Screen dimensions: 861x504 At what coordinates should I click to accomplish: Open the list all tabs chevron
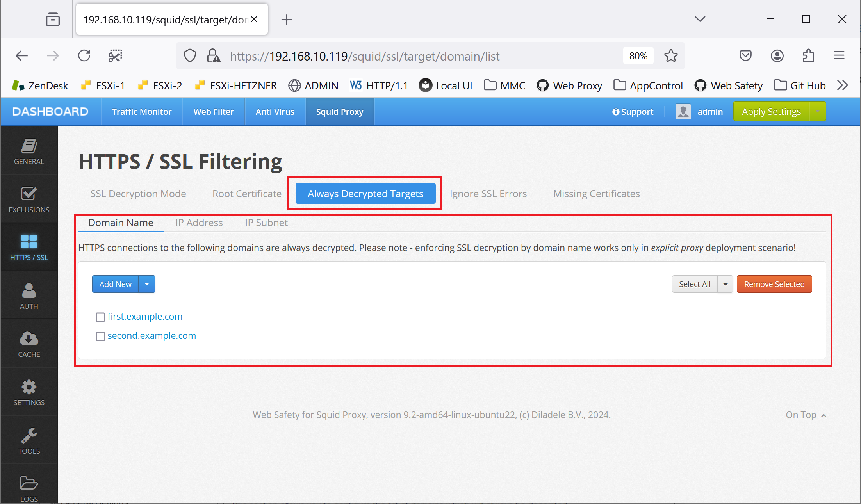pyautogui.click(x=700, y=19)
